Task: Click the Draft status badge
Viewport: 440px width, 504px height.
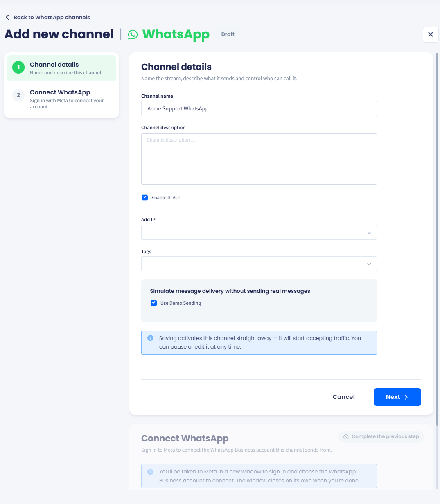Action: click(228, 34)
